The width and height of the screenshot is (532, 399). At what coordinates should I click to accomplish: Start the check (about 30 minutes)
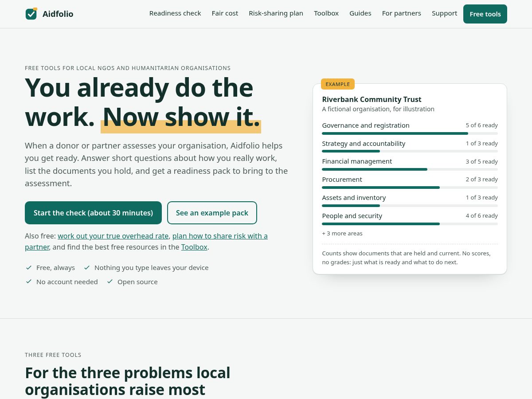[93, 213]
